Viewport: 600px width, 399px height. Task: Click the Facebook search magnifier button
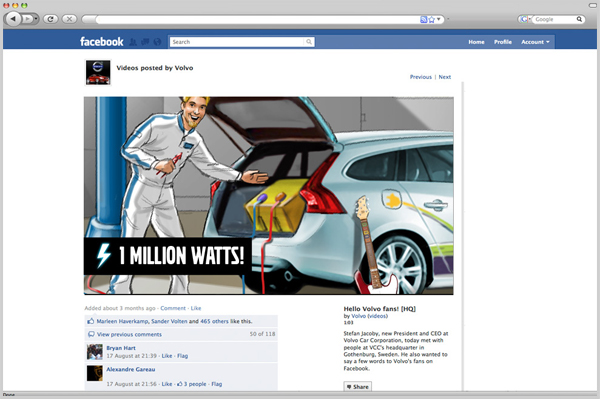point(309,42)
